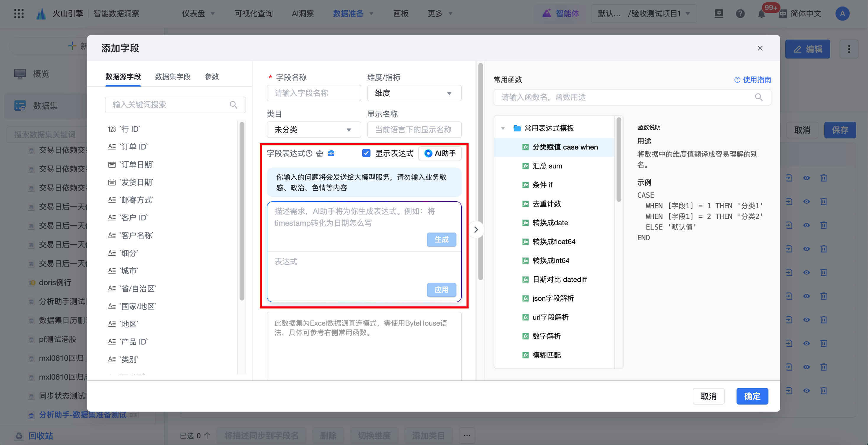Screen dimensions: 868x445
Task: Click the 数据集 dataset icon
Action: [20, 106]
